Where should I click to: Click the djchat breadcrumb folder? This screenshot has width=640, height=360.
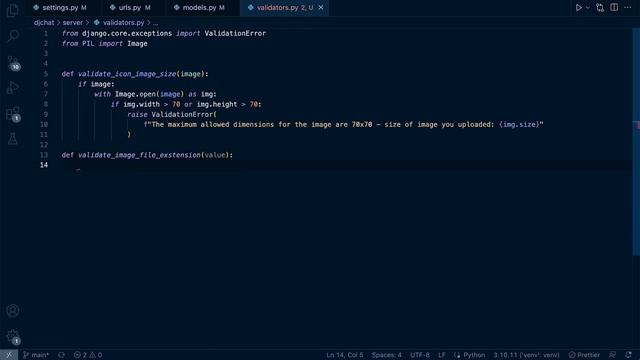[x=44, y=22]
